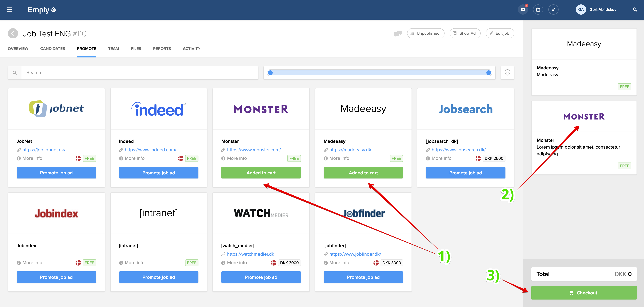This screenshot has height=307, width=644.
Task: Click the location pin filter button
Action: point(507,73)
